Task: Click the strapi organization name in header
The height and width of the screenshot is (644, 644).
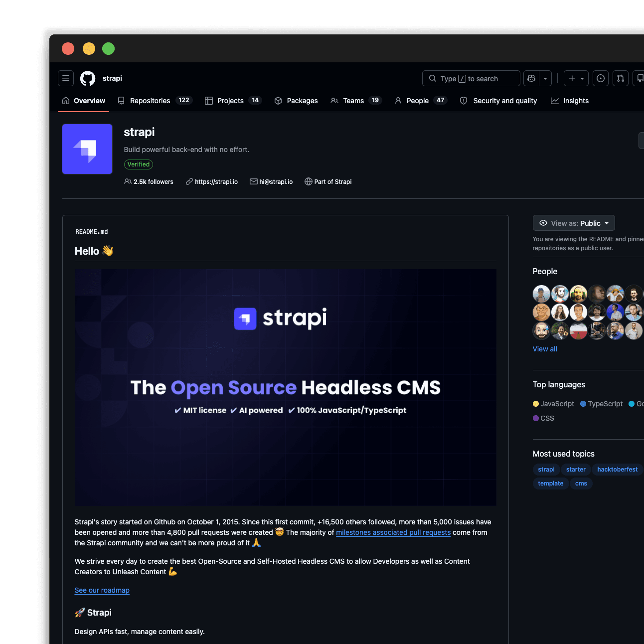Action: [x=112, y=78]
